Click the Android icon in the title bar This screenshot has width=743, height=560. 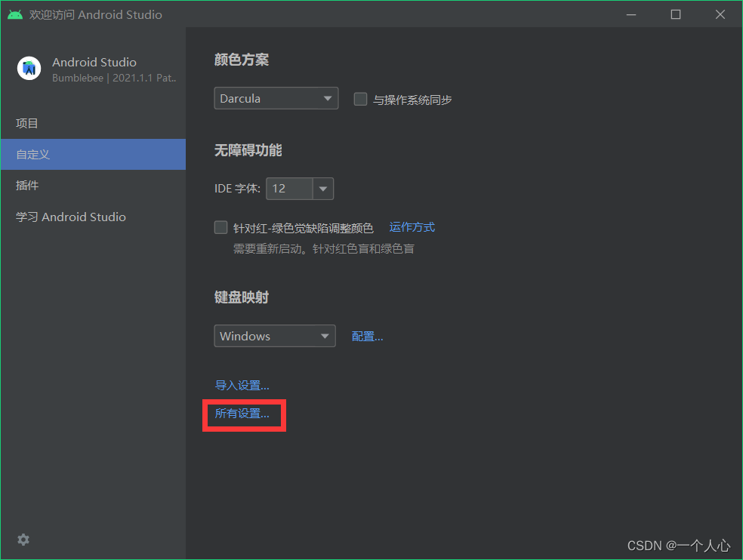coord(15,14)
